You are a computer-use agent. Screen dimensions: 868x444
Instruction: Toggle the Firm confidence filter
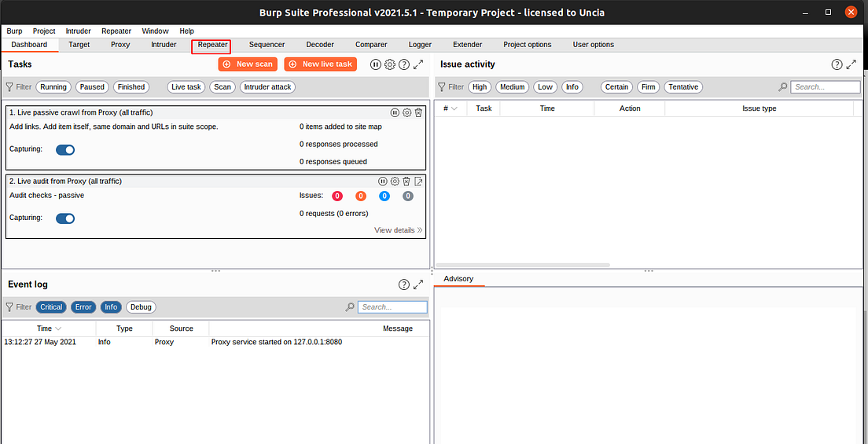point(648,87)
